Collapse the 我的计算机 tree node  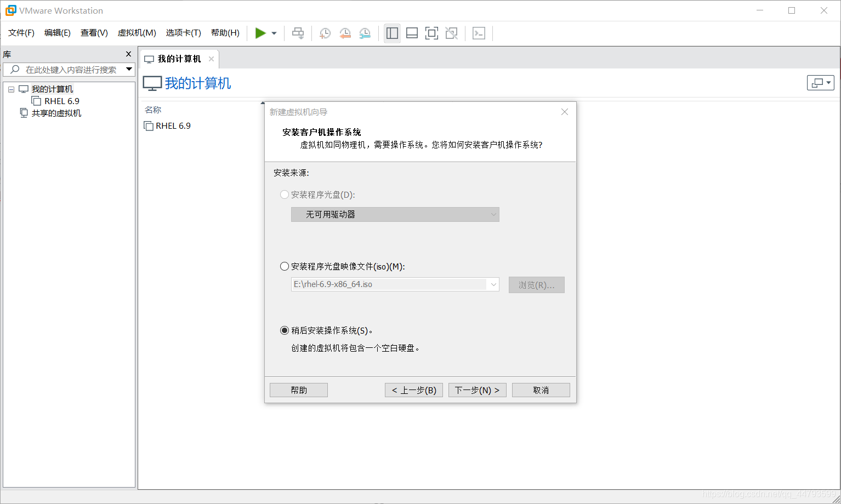(11, 89)
